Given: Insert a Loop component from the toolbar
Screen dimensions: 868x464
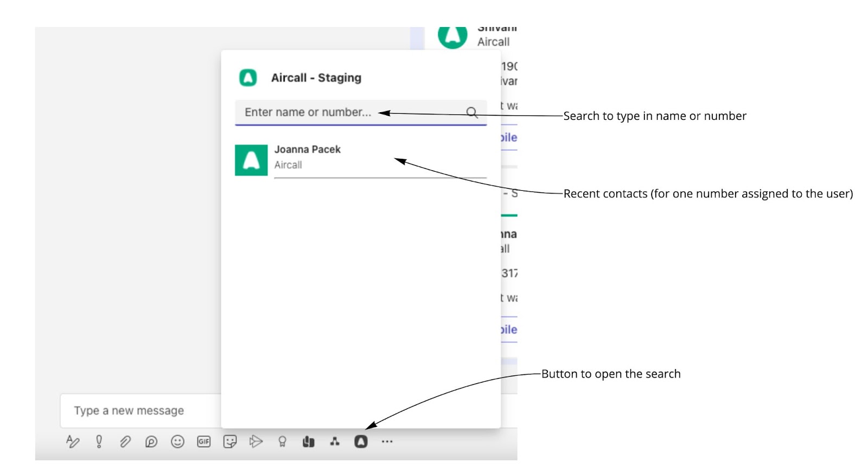Looking at the screenshot, I should pyautogui.click(x=151, y=442).
